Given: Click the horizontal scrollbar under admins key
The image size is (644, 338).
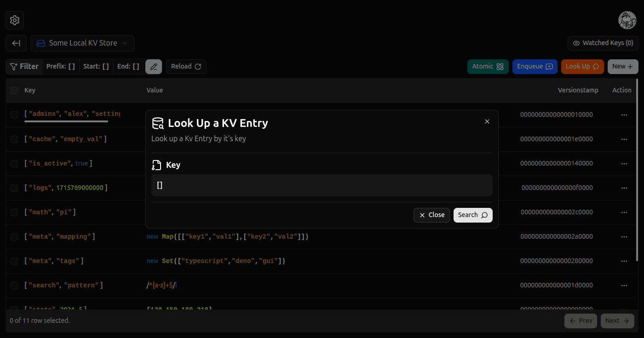Looking at the screenshot, I should tap(66, 121).
